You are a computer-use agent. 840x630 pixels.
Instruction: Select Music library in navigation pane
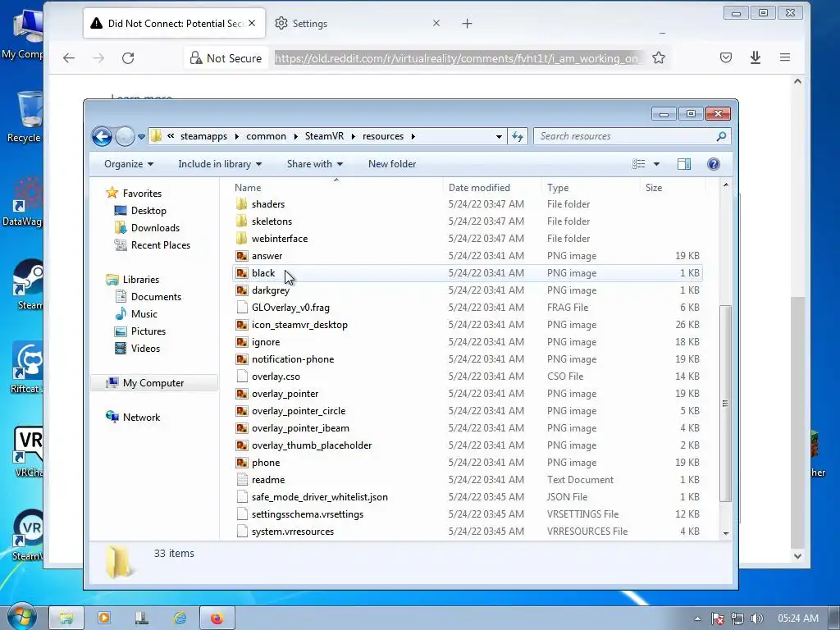coord(144,314)
